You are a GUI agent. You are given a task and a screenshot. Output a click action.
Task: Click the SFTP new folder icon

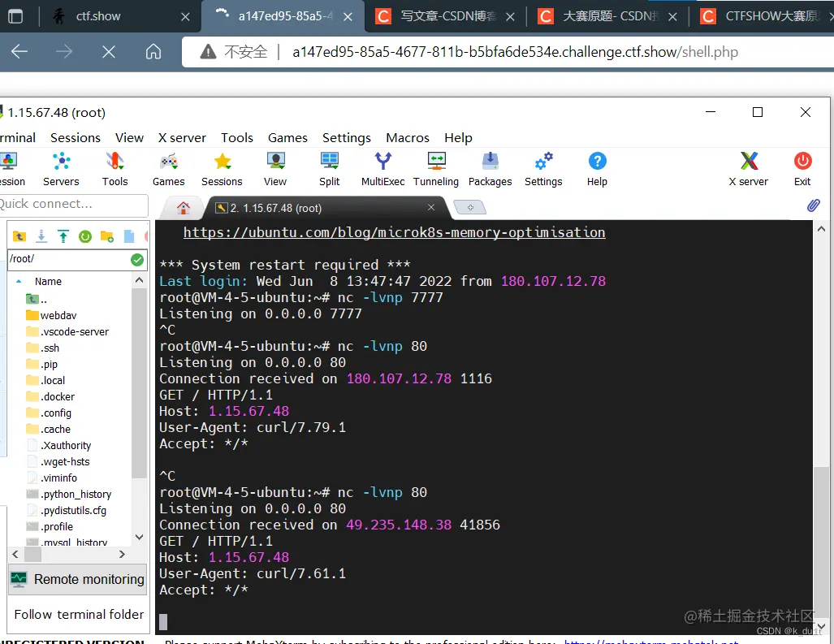point(107,236)
